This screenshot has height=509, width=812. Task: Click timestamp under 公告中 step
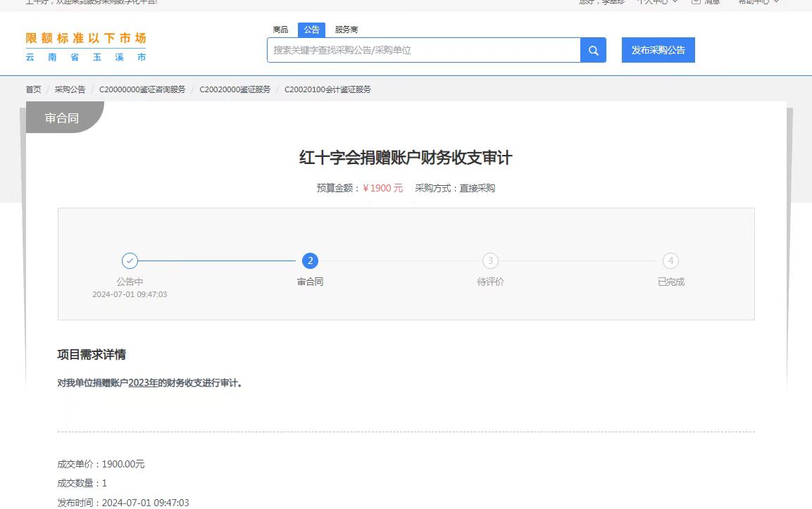click(x=130, y=294)
